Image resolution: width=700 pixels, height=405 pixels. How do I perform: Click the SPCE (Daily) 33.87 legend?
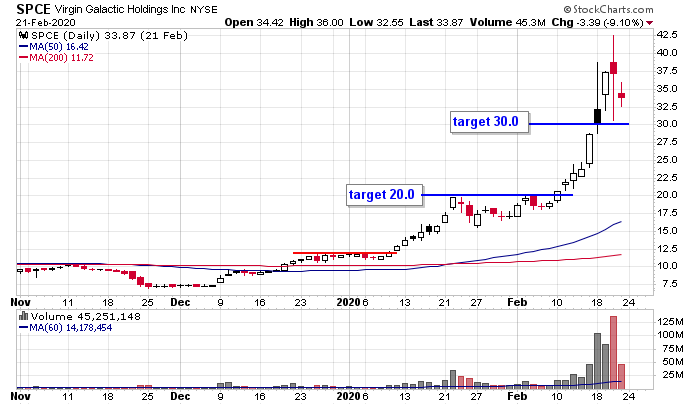pyautogui.click(x=109, y=35)
